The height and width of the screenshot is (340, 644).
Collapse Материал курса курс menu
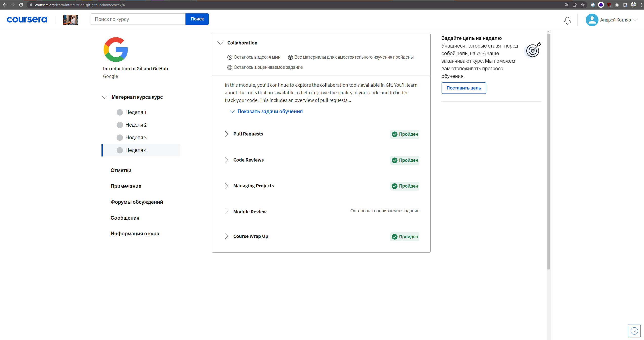[105, 97]
